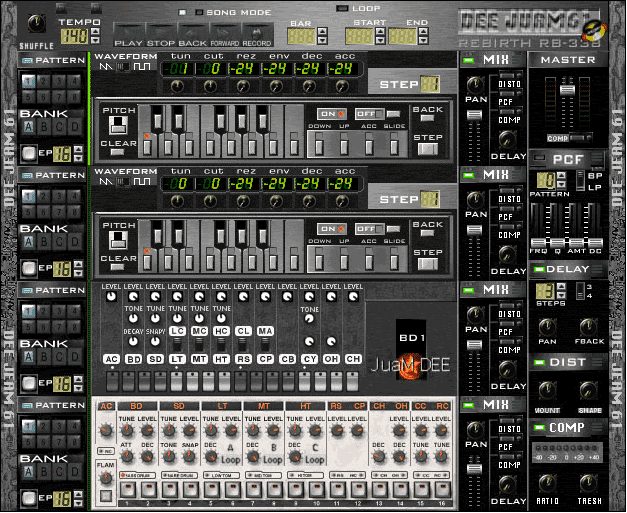Click the top synth mixer's PAN knob
627x513 pixels.
[475, 84]
